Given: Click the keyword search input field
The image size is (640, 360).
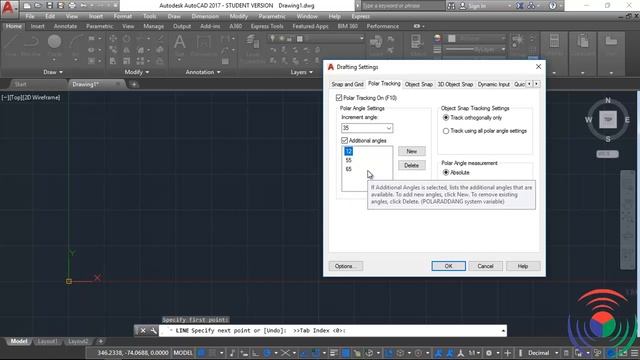Looking at the screenshot, I should [402, 6].
